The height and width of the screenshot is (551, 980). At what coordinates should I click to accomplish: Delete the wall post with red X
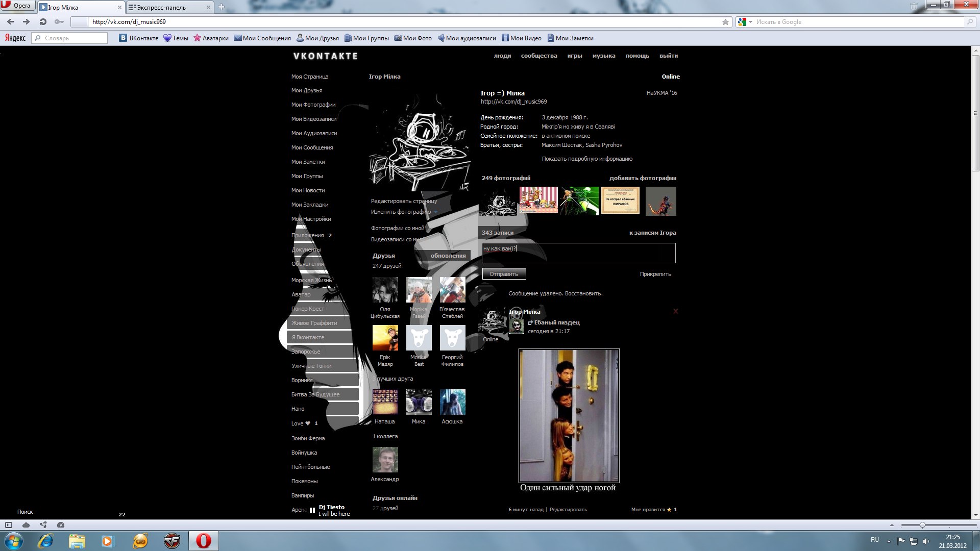click(x=675, y=311)
